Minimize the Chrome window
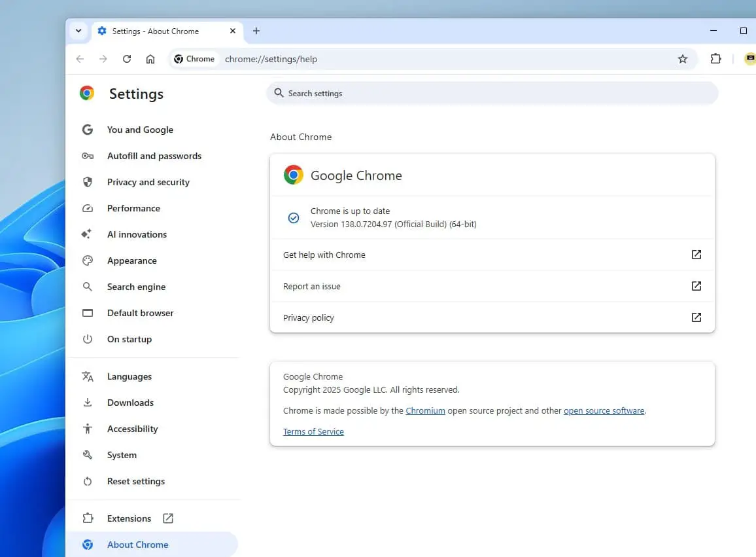This screenshot has width=756, height=557. [713, 30]
